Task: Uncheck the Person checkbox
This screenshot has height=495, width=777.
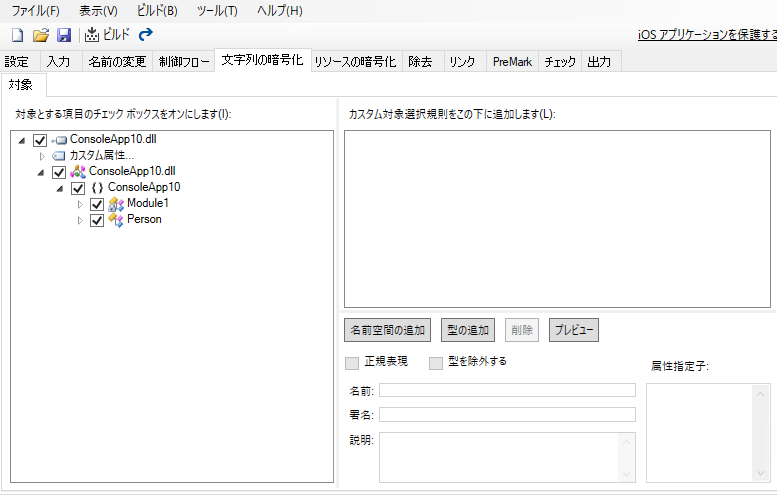Action: click(x=97, y=220)
